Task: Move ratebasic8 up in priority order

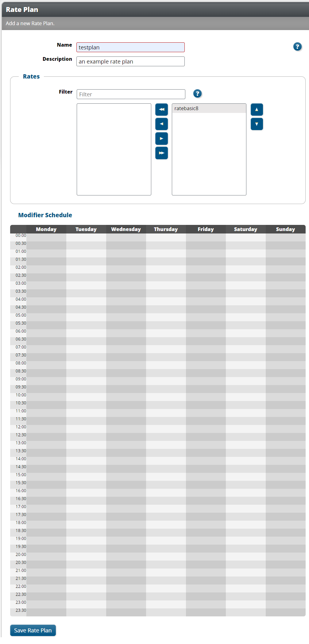Action: click(x=257, y=110)
